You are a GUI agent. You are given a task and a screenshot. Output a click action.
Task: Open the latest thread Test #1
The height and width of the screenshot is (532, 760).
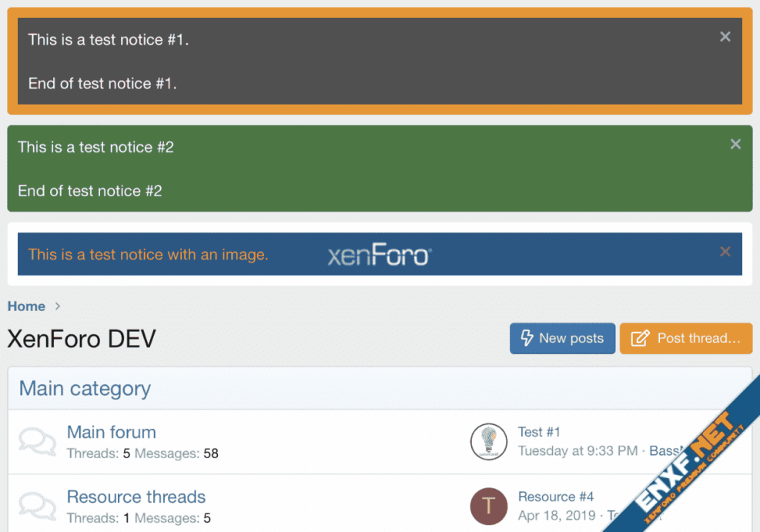539,433
